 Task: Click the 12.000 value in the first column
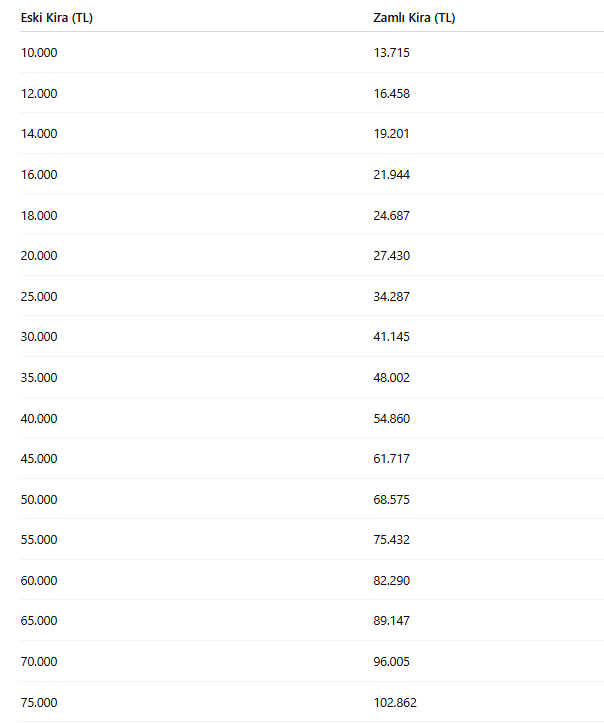click(39, 94)
